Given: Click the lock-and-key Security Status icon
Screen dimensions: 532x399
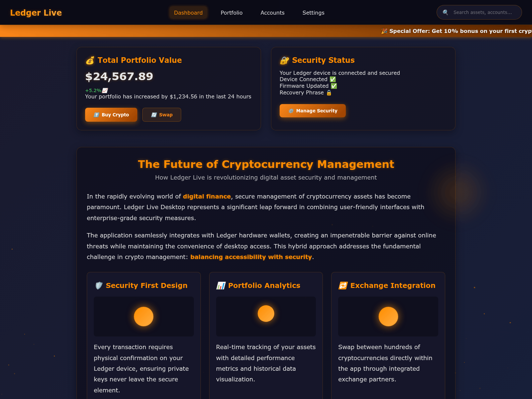Looking at the screenshot, I should 284,61.
